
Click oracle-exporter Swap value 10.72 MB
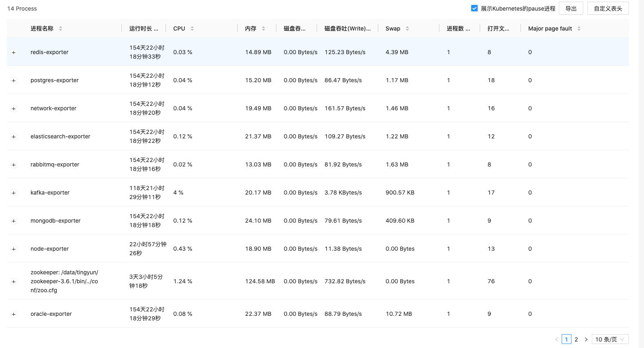(399, 314)
